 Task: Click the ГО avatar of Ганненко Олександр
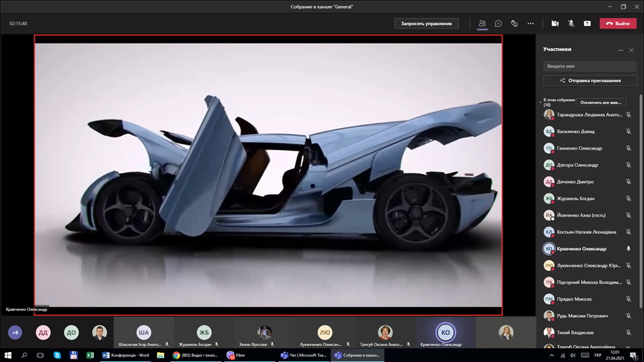tap(549, 148)
